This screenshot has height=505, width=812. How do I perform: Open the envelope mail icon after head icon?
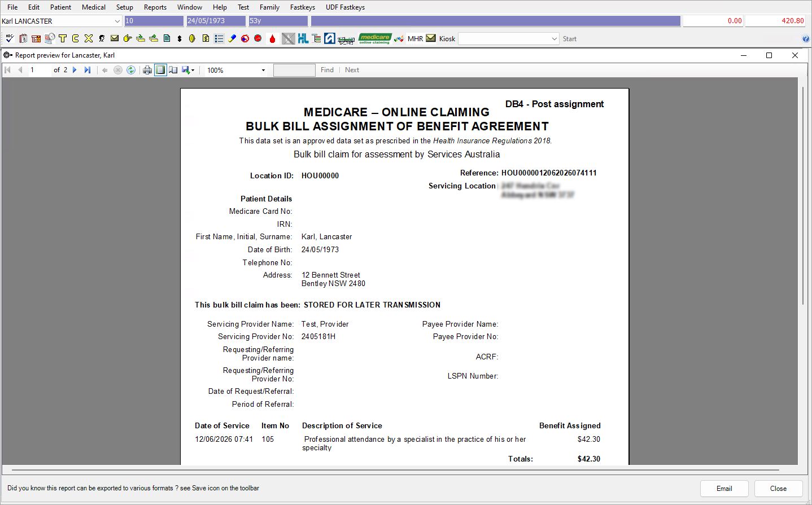click(115, 38)
